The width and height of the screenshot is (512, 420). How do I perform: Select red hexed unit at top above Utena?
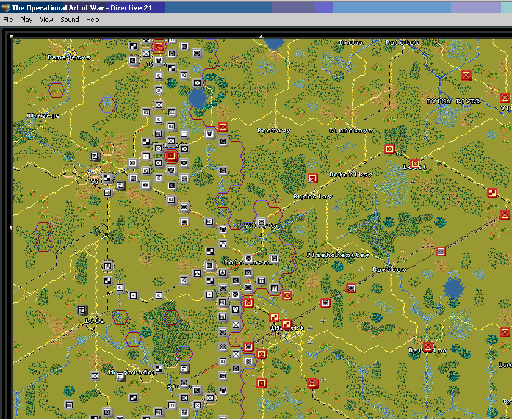click(159, 46)
